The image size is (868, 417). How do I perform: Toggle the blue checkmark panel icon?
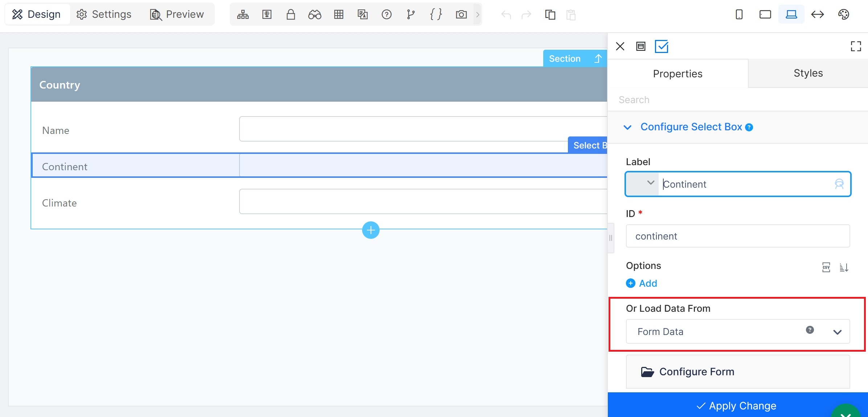(x=662, y=46)
